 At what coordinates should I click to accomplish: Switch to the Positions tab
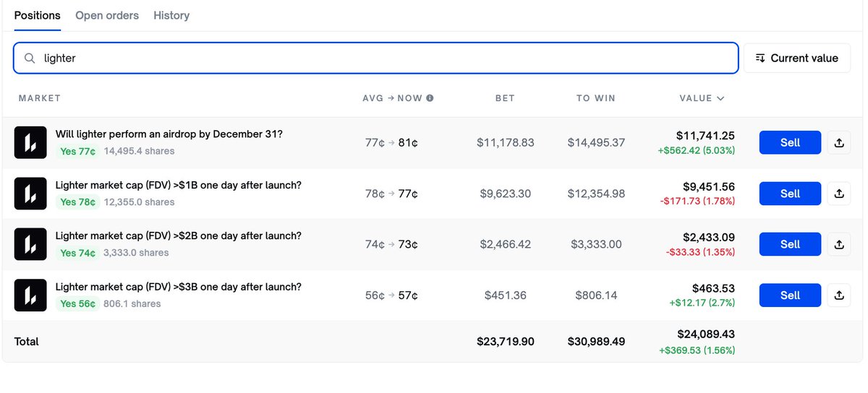tap(38, 15)
